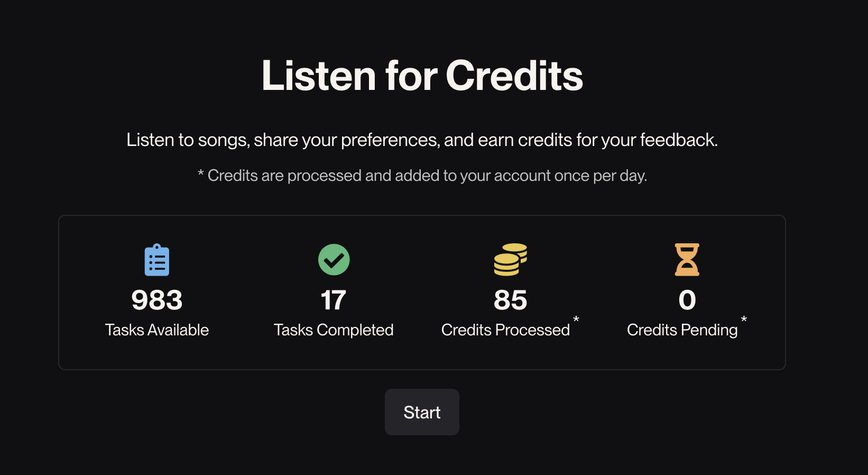The image size is (868, 475).
Task: Click the gold coins Credits Processed icon
Action: [x=510, y=260]
